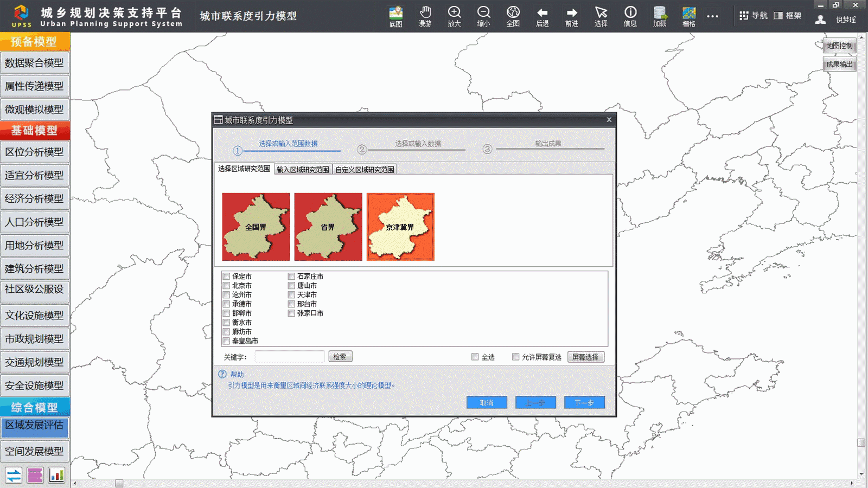The width and height of the screenshot is (868, 488).
Task: Open the 成果输出 results output panel
Action: pos(839,64)
